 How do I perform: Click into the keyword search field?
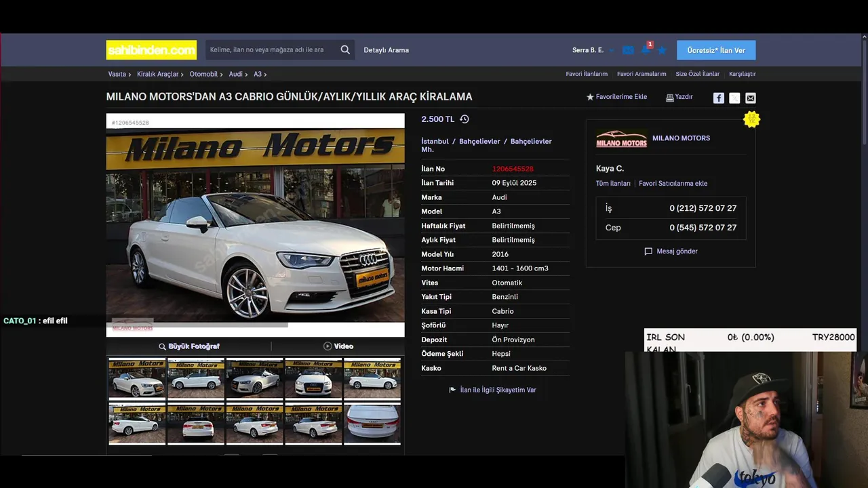[271, 49]
